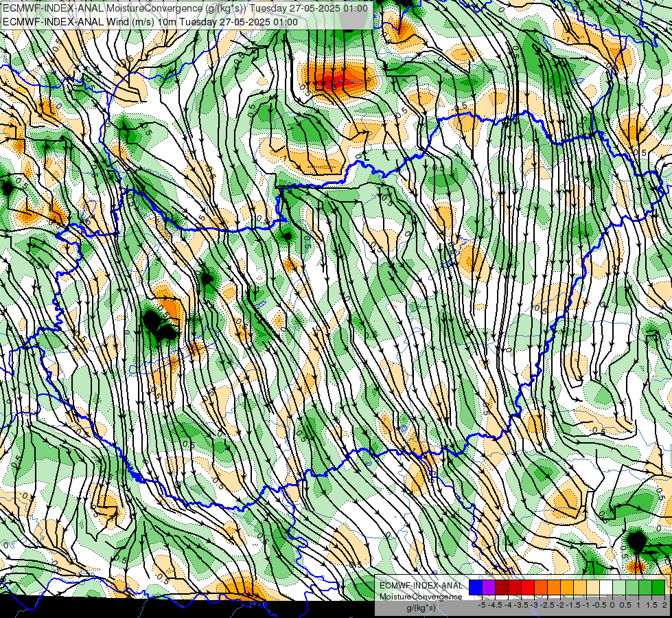Select the dark red swatch between -4.5 and -4
672x618 pixels.
pyautogui.click(x=502, y=587)
